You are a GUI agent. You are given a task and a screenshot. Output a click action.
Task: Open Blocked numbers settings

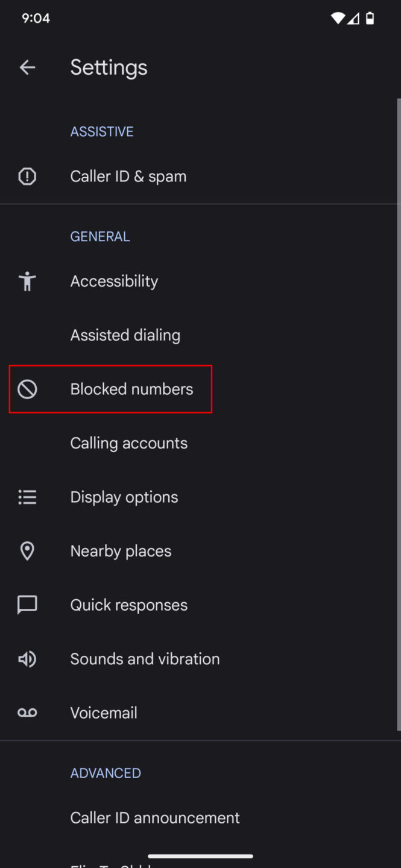[x=131, y=389]
